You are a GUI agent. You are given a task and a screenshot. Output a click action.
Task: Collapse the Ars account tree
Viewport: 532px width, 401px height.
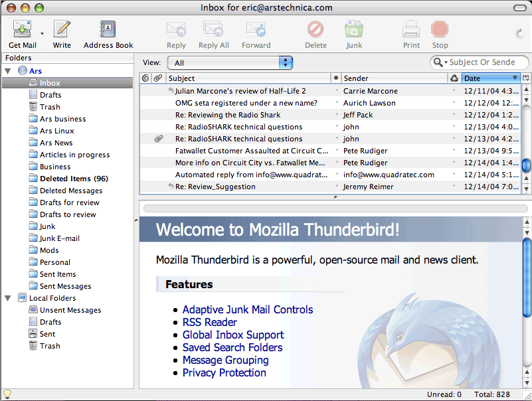tap(8, 71)
